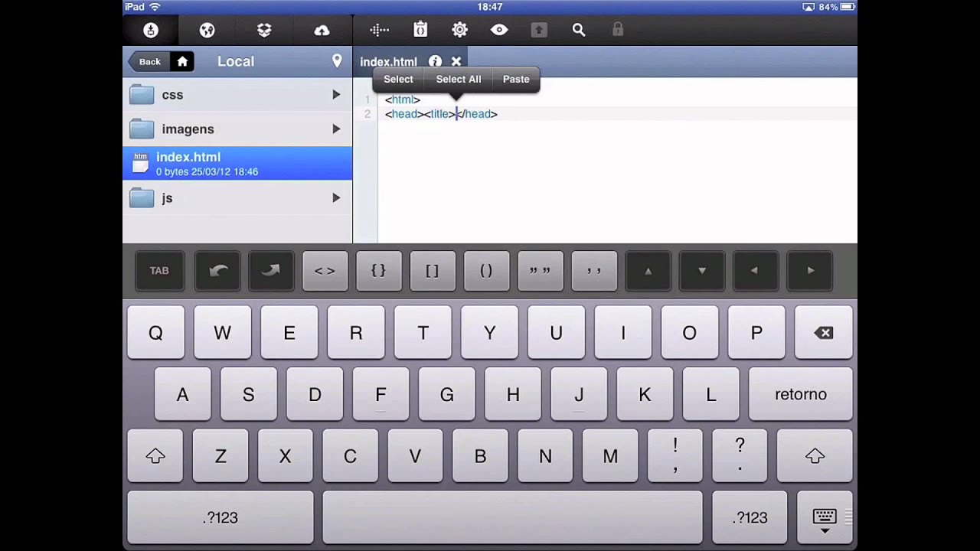
Task: Expand the js folder arrow
Action: coord(336,197)
